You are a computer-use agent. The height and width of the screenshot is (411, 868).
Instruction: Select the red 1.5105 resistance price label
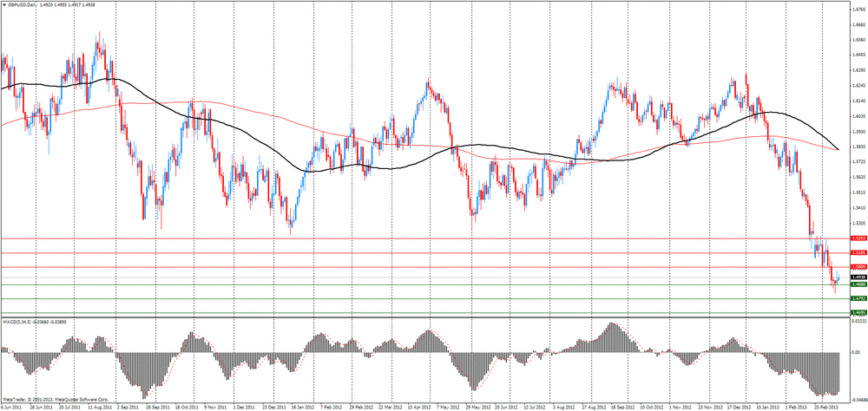coord(858,253)
